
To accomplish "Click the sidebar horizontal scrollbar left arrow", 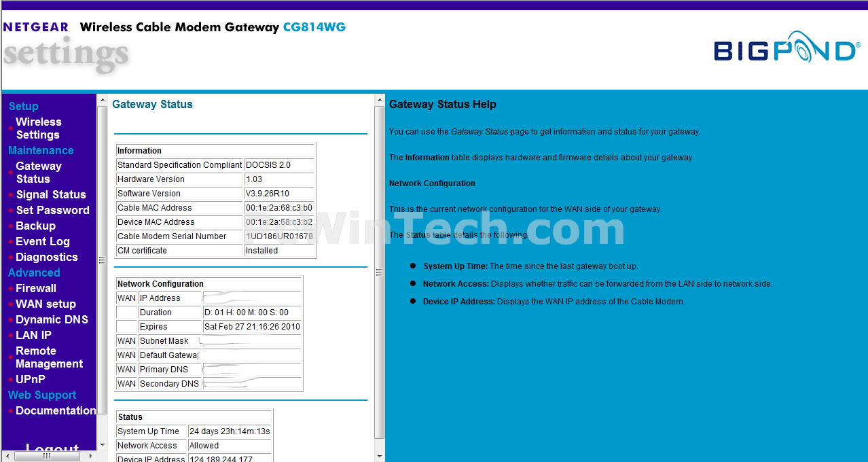I will 8,457.
